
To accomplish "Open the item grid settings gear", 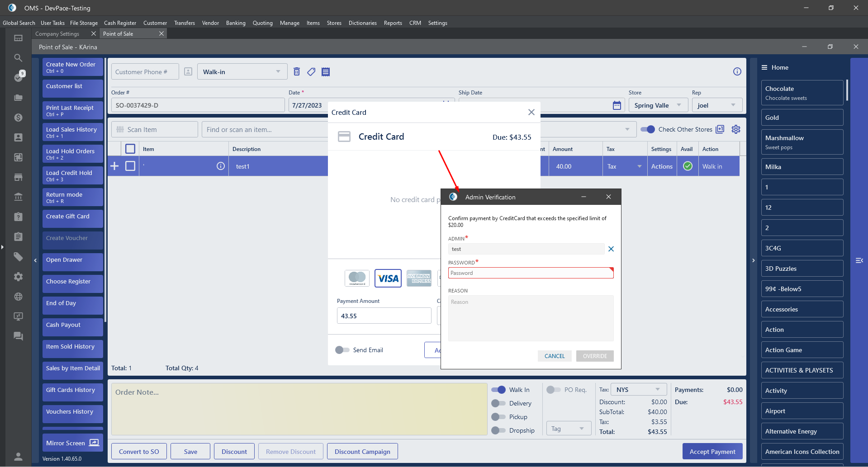I will pos(736,129).
